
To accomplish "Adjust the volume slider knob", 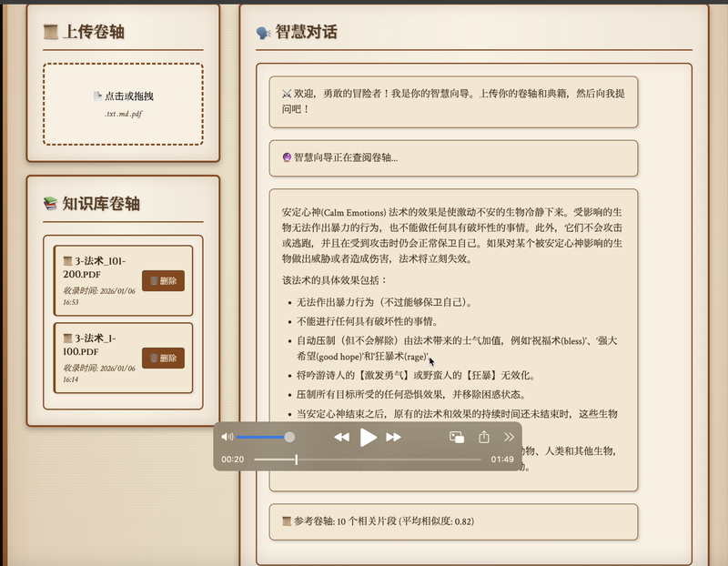I will (289, 438).
